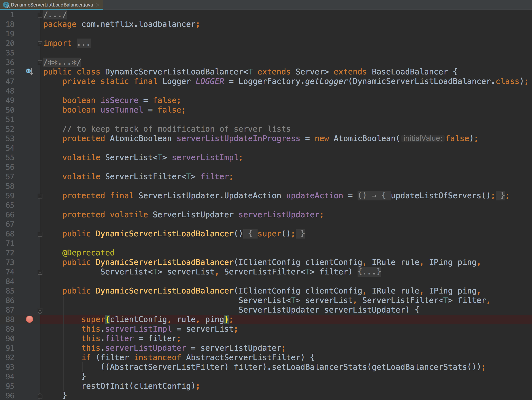
Task: Click the highlighted opening parenthesis after super
Action: (x=108, y=319)
